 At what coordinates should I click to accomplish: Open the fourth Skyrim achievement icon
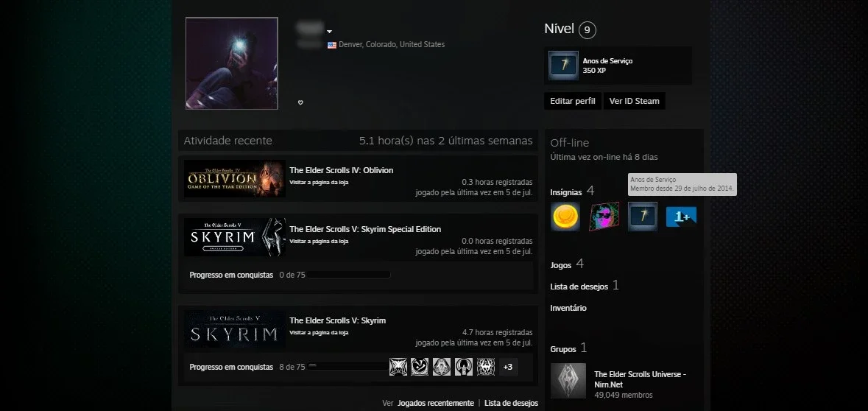(x=464, y=367)
